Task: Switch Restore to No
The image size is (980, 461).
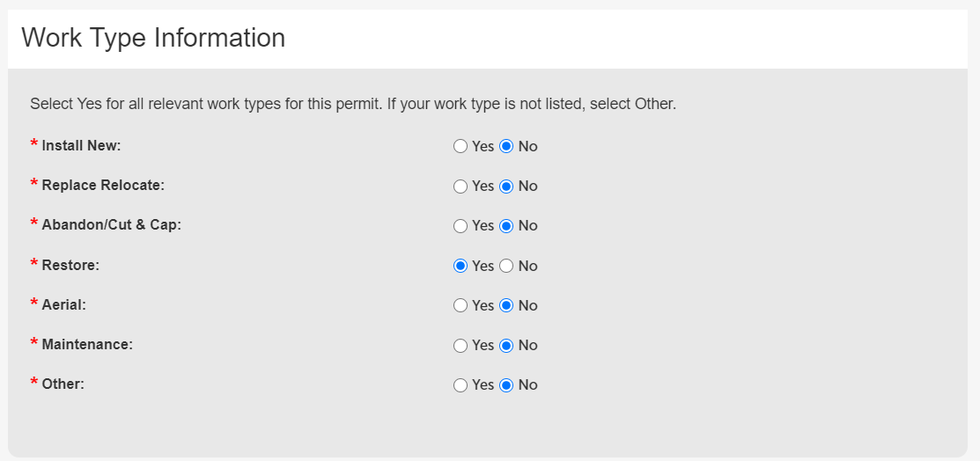Action: [x=506, y=266]
